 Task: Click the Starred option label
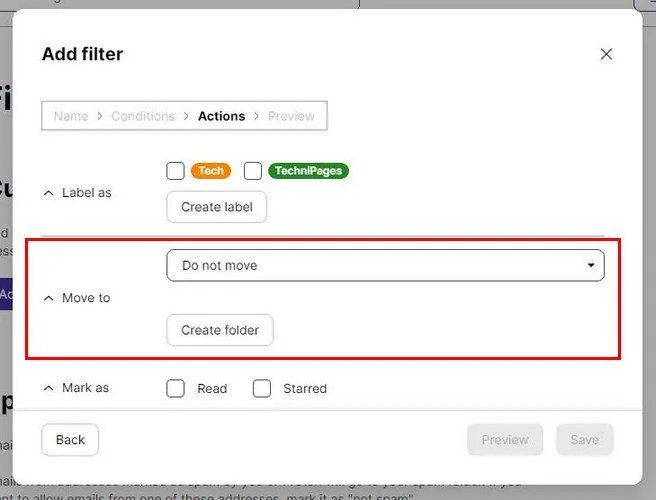(305, 389)
